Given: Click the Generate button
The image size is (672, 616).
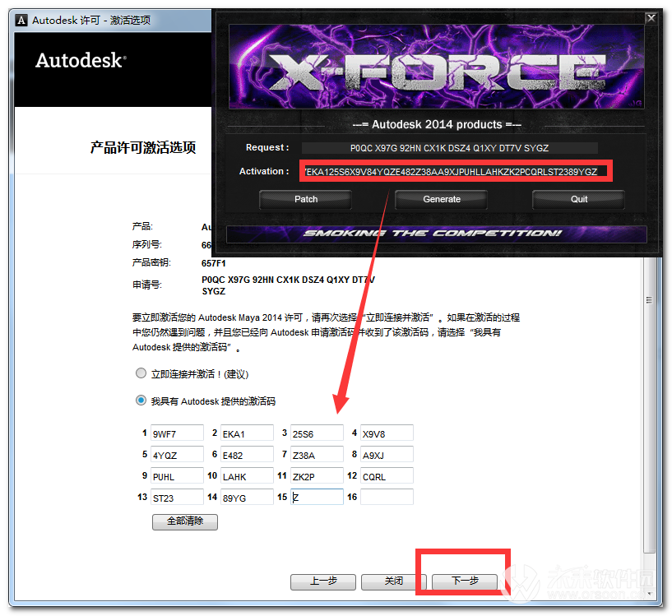Looking at the screenshot, I should pyautogui.click(x=441, y=199).
